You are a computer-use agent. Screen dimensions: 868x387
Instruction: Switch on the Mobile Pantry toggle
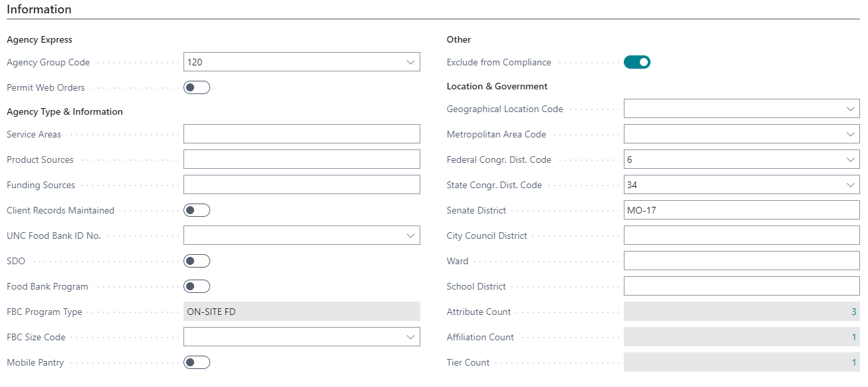pyautogui.click(x=197, y=362)
